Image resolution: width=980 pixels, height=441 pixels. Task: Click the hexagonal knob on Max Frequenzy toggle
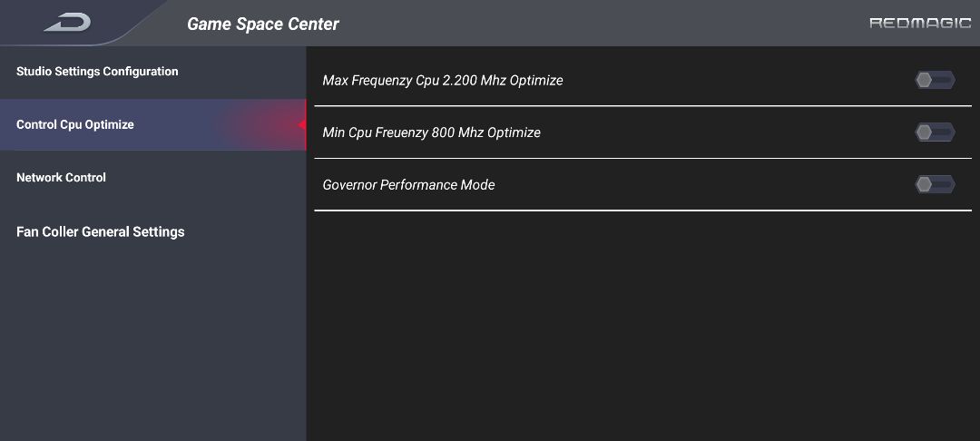tap(924, 80)
